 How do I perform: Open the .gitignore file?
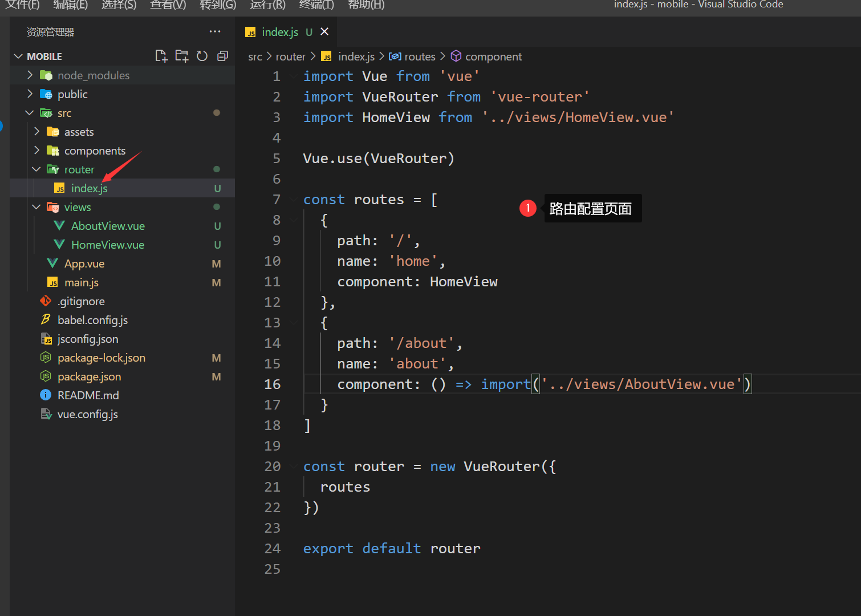81,301
